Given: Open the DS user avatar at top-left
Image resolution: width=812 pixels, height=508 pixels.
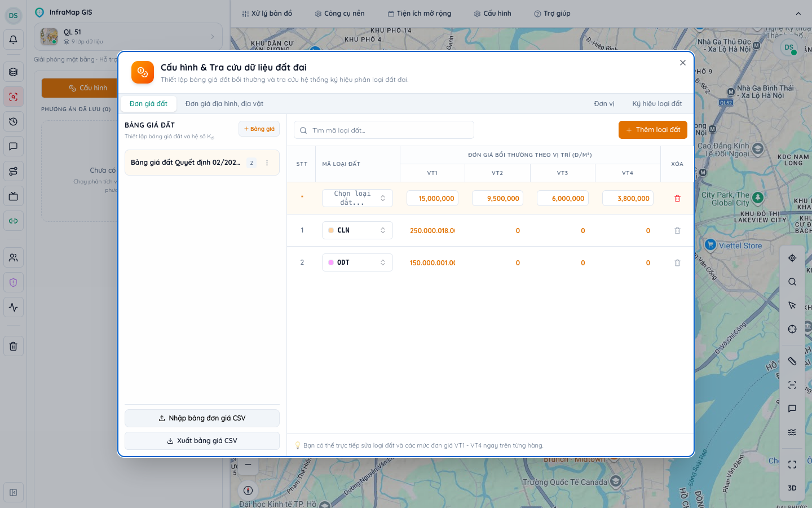Looking at the screenshot, I should 14,15.
